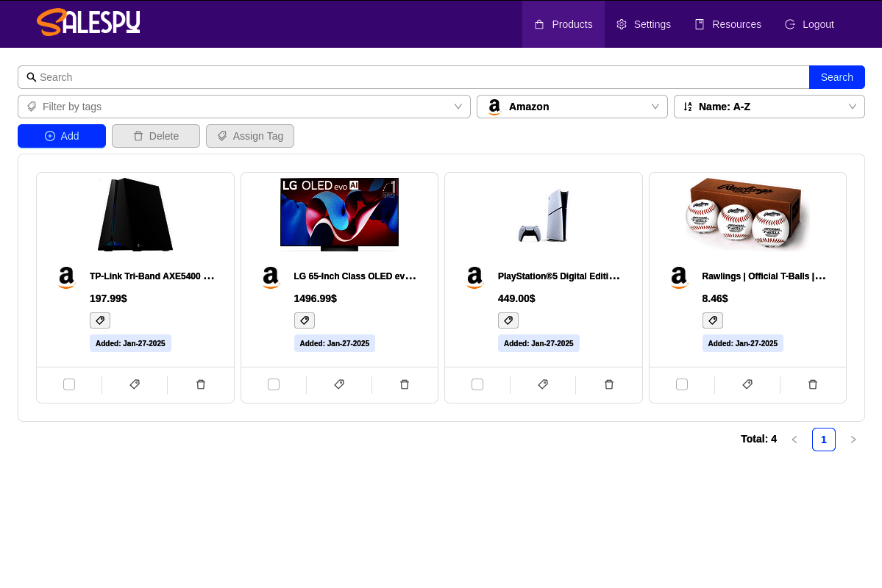Click Added: Jan-27-2025 badge on TP-Link card

coord(130,343)
